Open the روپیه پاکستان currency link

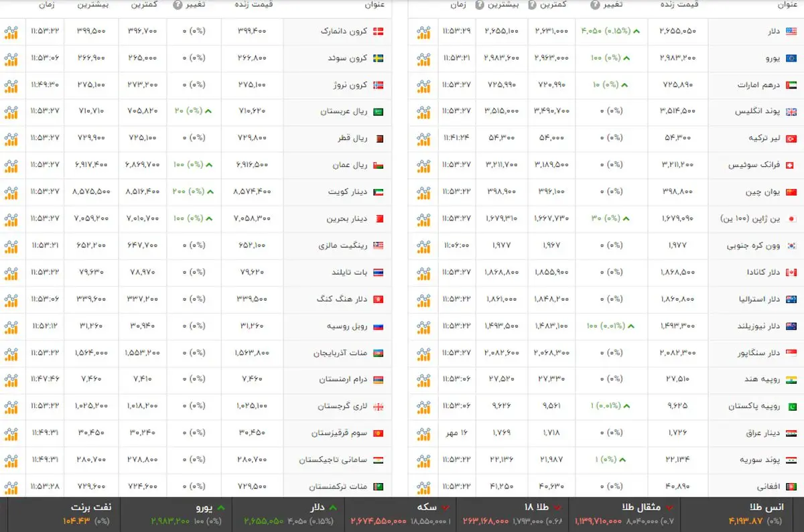(756, 407)
